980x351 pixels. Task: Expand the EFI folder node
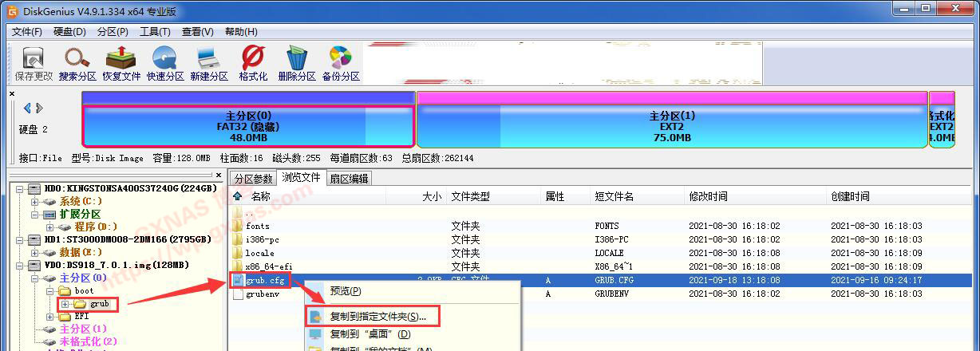(x=50, y=317)
